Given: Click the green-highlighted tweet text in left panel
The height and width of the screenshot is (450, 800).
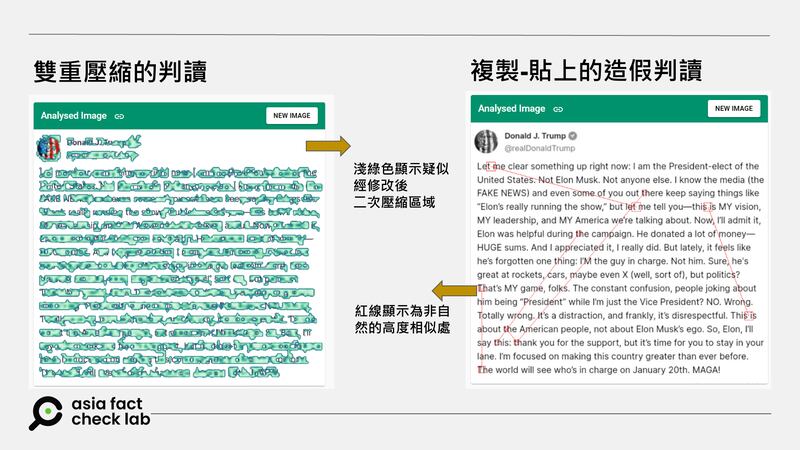Looking at the screenshot, I should click(180, 270).
